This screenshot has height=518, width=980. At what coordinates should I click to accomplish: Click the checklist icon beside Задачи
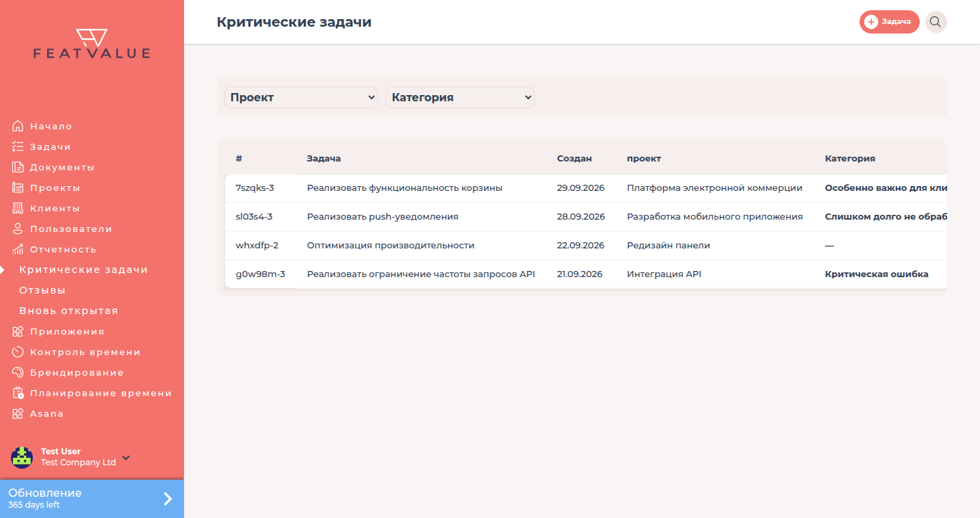point(18,146)
